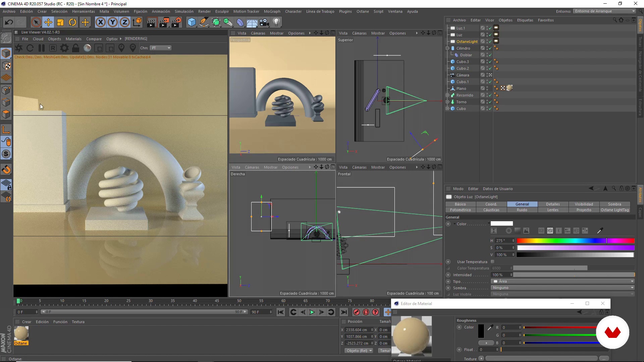Toggle enable checkmark of Cilindro
The width and height of the screenshot is (644, 362).
[x=490, y=48]
